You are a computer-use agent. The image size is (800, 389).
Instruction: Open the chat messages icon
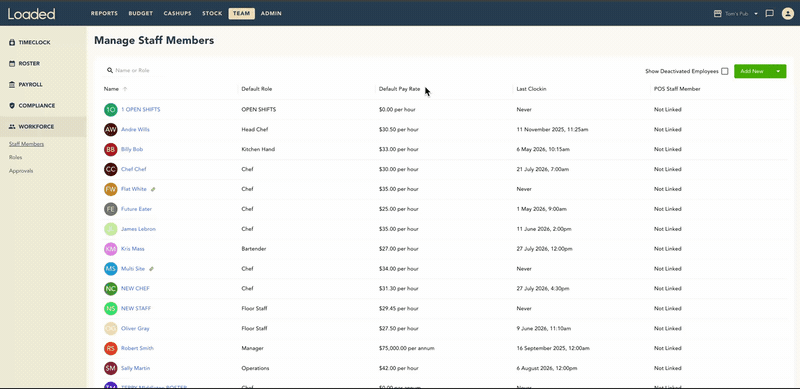tap(770, 14)
